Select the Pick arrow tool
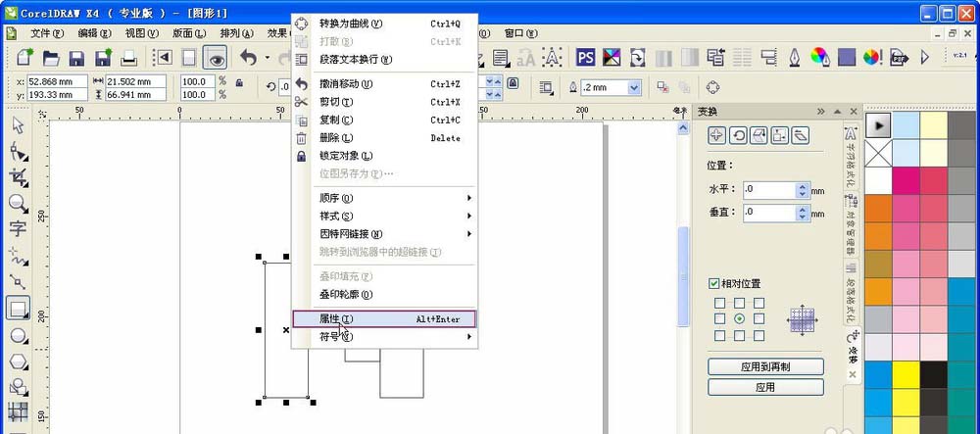Screen dimensions: 980x434 (x=18, y=124)
